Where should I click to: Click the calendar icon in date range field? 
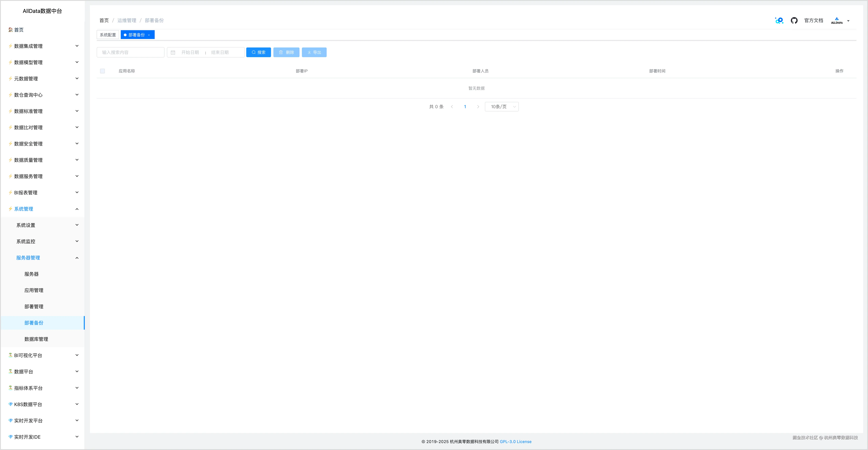pos(173,53)
